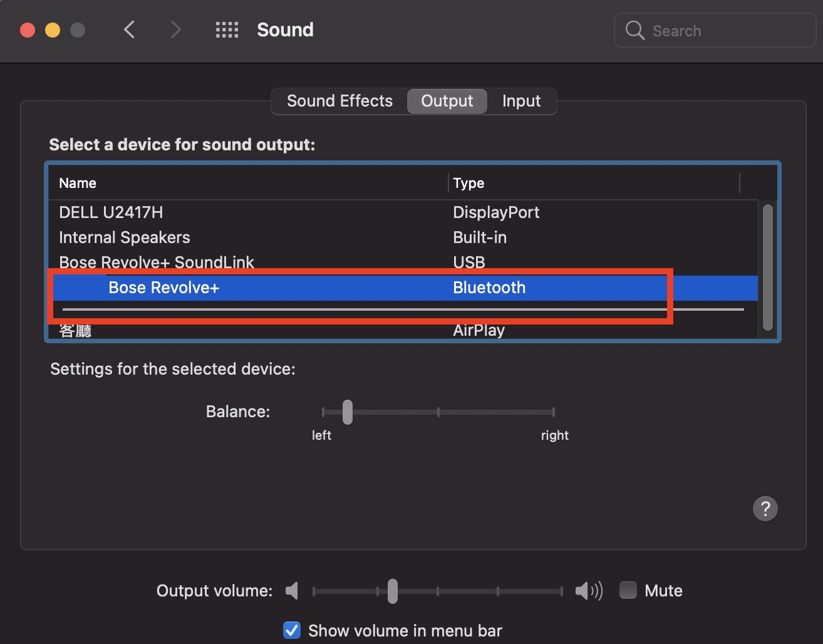This screenshot has width=823, height=644.
Task: Select DELL U2417H output device
Action: pos(403,212)
